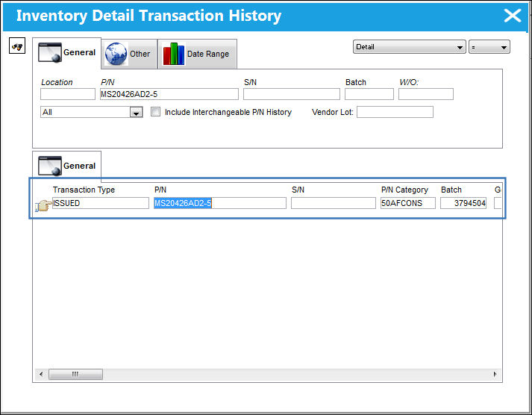This screenshot has height=415, width=532.
Task: Switch to the upper General tab
Action: point(67,53)
